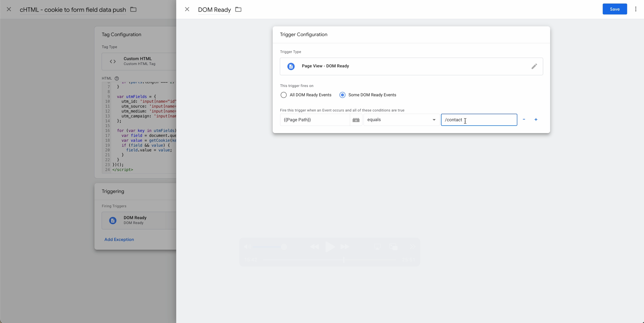Click the 'Trigger Type' label

pyautogui.click(x=291, y=52)
